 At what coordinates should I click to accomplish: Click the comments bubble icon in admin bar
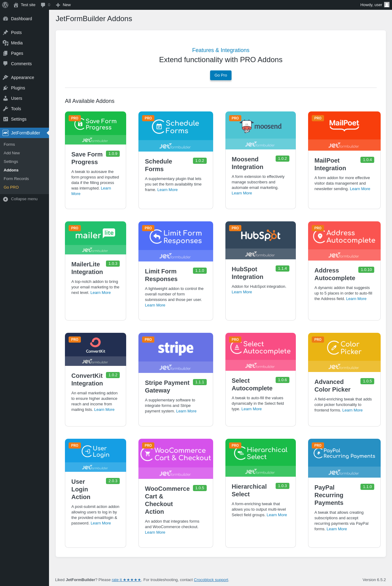(43, 5)
